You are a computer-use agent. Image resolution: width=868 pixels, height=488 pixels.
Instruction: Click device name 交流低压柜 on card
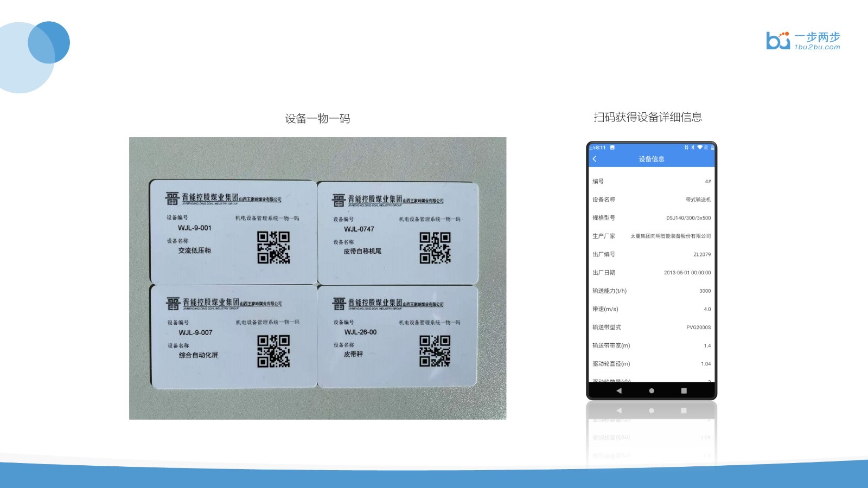tap(195, 251)
